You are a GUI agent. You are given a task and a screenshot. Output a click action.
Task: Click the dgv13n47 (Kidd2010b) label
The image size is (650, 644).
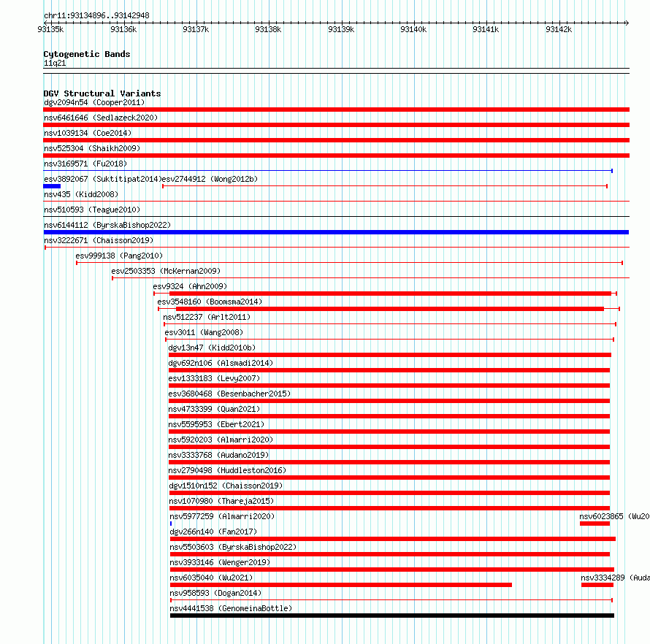pos(212,348)
